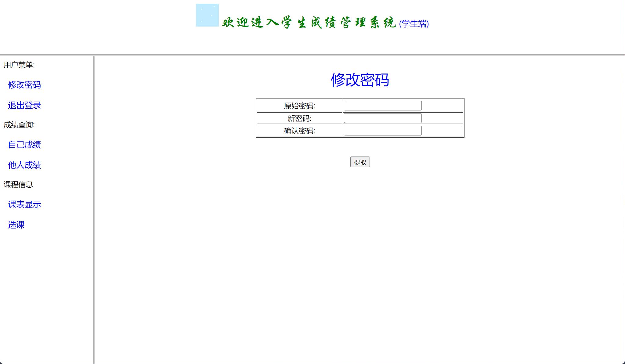This screenshot has width=625, height=364.
Task: Click the (学生端) label in the header
Action: point(414,25)
